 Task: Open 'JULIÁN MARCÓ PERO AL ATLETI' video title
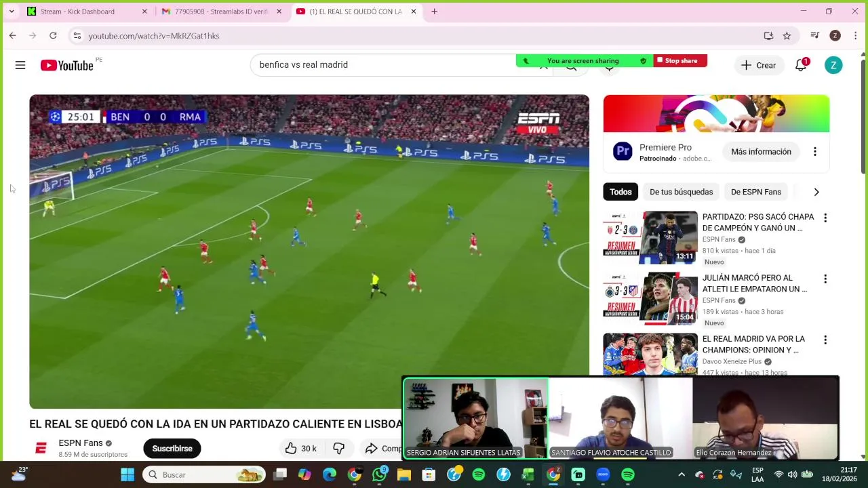[x=755, y=283]
